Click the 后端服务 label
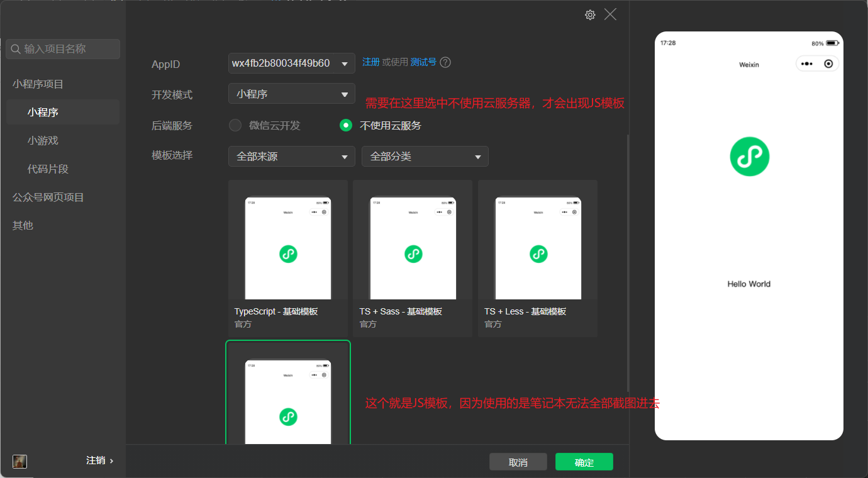 point(172,125)
